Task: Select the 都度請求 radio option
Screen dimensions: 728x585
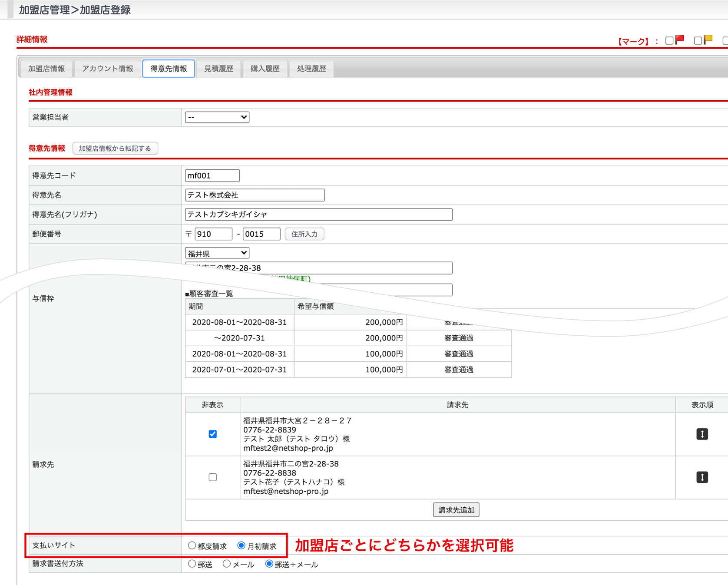Action: (x=192, y=545)
